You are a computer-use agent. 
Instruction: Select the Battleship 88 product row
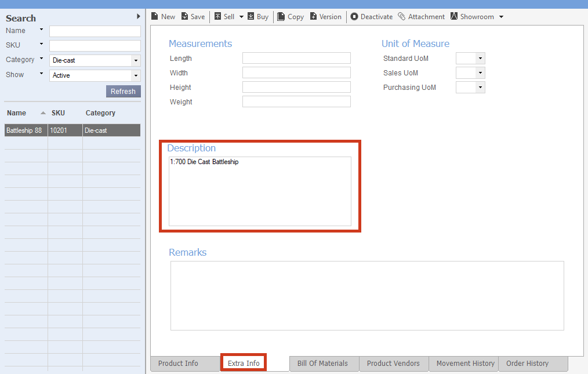pyautogui.click(x=72, y=130)
